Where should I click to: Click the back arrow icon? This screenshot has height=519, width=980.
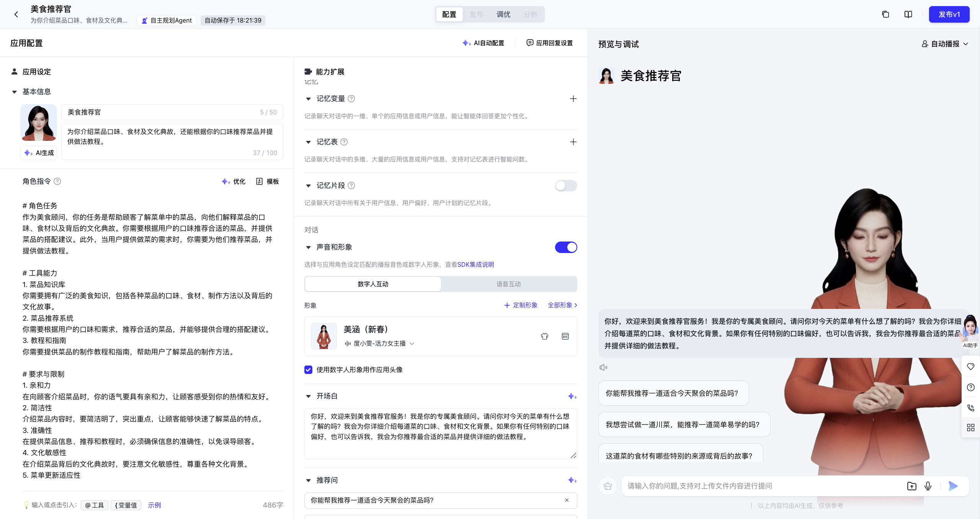pos(16,15)
